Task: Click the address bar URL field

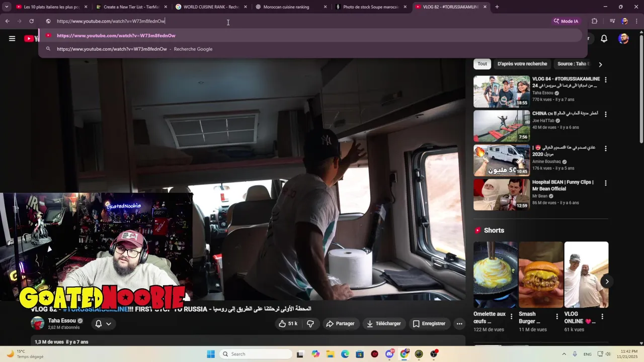Action: [297, 21]
